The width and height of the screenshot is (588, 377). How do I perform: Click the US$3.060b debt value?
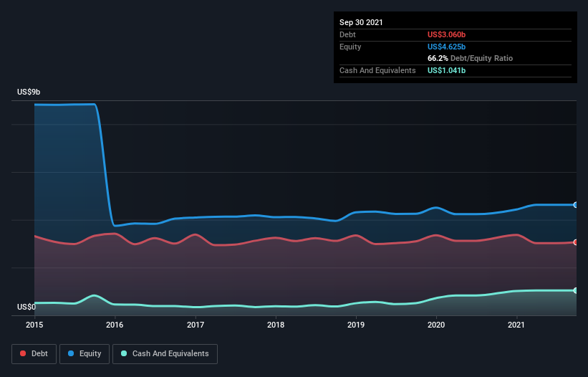[x=446, y=34]
